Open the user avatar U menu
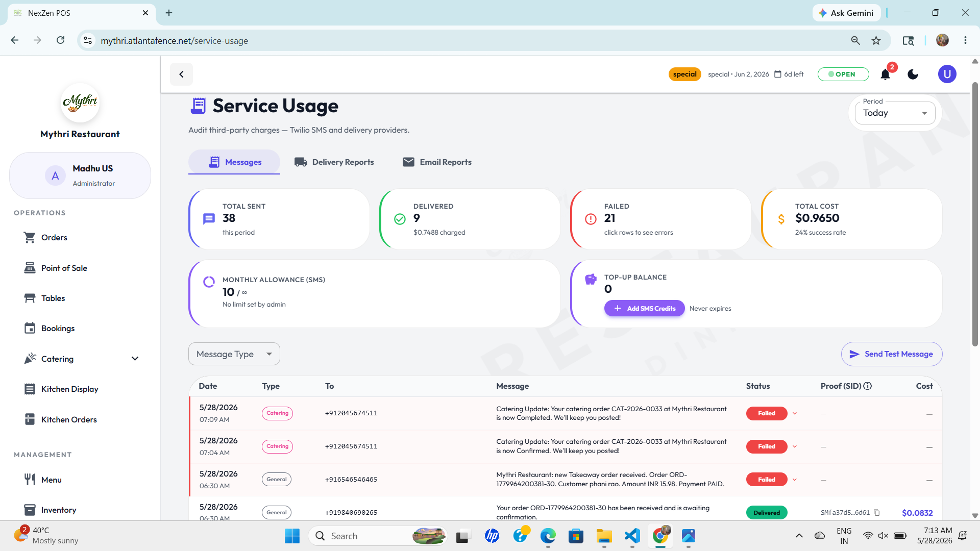 (947, 74)
